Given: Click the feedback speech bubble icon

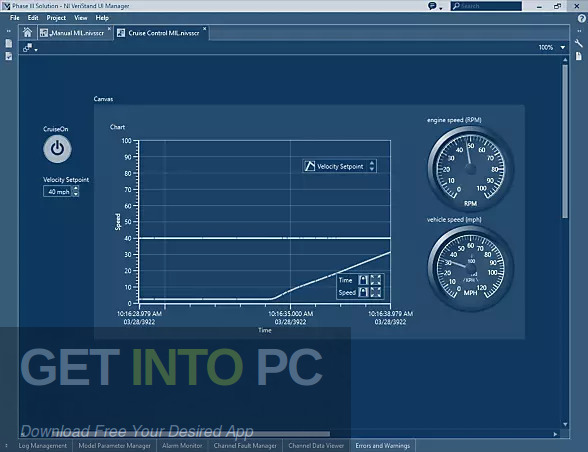Looking at the screenshot, I should tap(432, 6).
